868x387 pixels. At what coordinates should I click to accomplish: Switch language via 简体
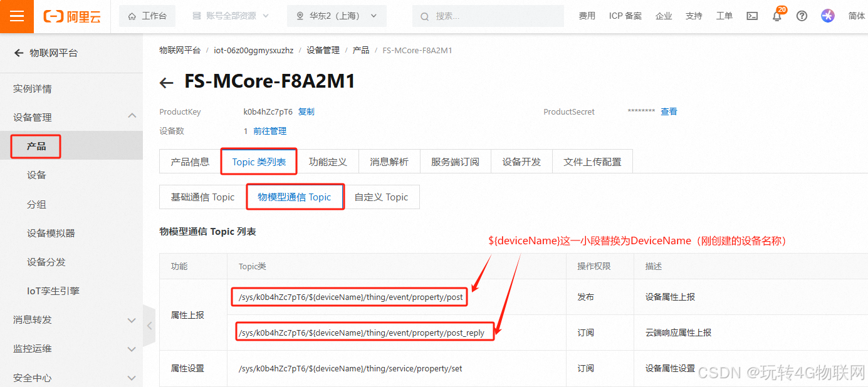[x=857, y=16]
